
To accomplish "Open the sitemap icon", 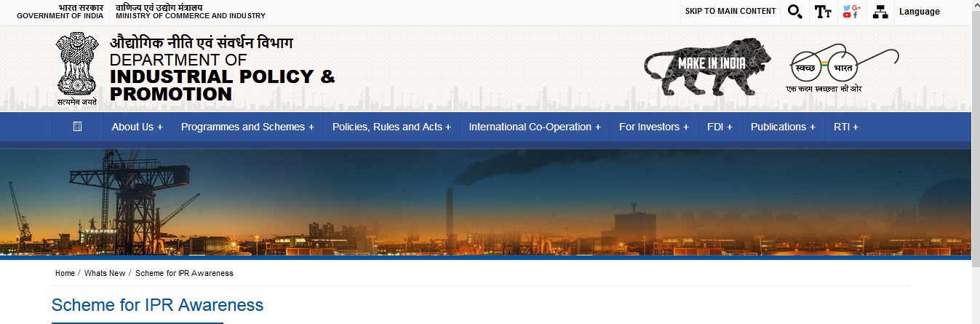I will pyautogui.click(x=880, y=12).
